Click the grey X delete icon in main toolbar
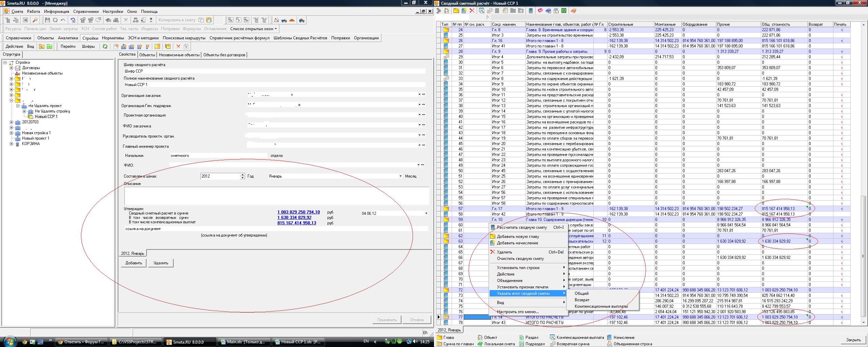Image resolution: width=868 pixels, height=347 pixels. pyautogui.click(x=126, y=20)
